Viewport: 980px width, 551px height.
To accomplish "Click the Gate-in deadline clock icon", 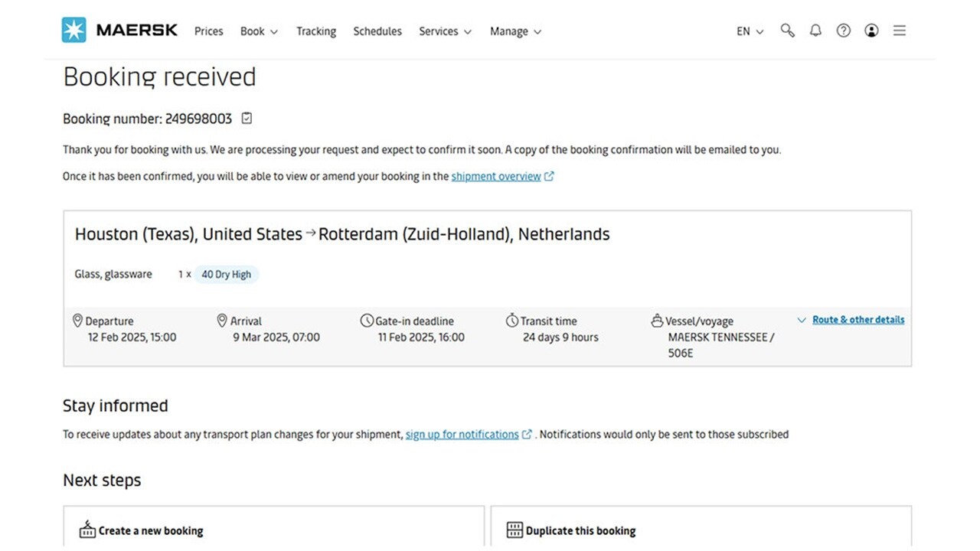I will coord(368,321).
